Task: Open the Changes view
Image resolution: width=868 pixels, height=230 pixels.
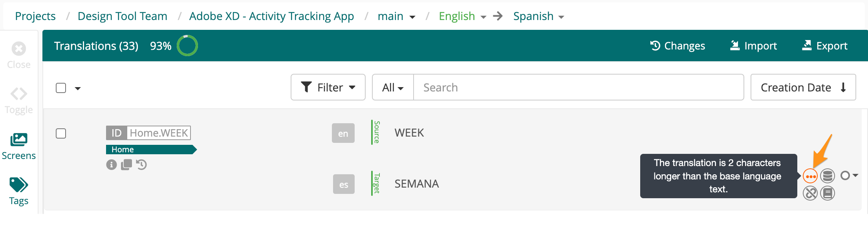Action: pyautogui.click(x=678, y=46)
